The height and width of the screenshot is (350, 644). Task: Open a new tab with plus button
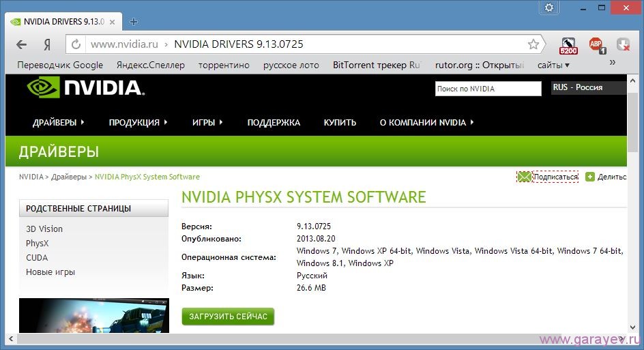[x=134, y=22]
